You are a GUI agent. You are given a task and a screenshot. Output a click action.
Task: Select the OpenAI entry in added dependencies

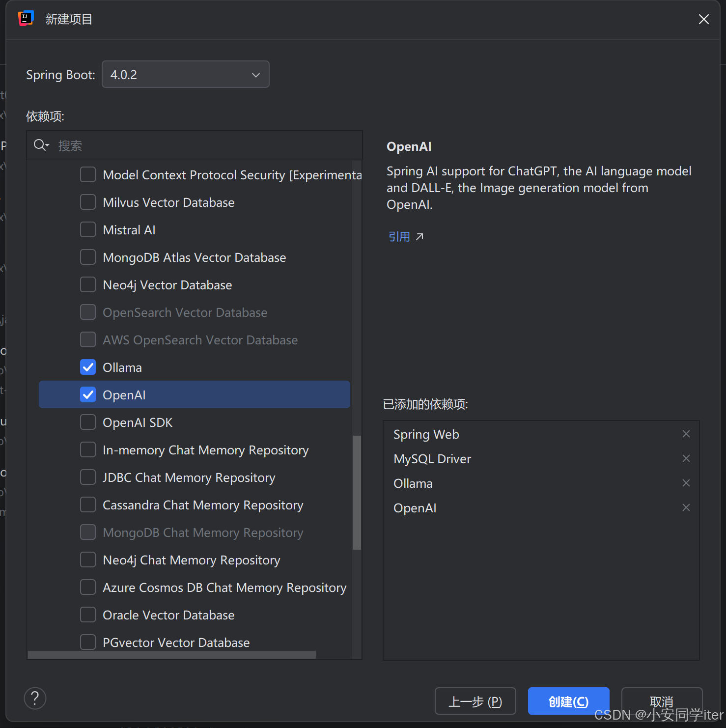pos(415,508)
